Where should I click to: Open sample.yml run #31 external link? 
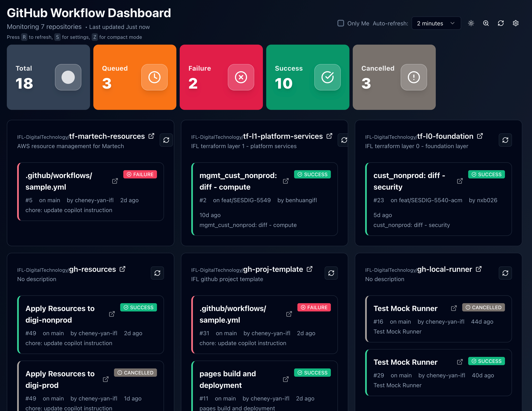[289, 314]
